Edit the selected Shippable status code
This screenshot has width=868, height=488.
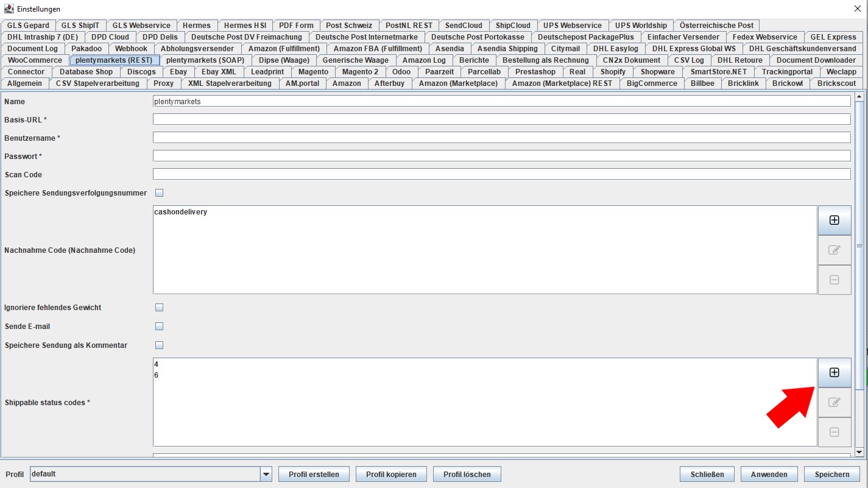tap(834, 402)
